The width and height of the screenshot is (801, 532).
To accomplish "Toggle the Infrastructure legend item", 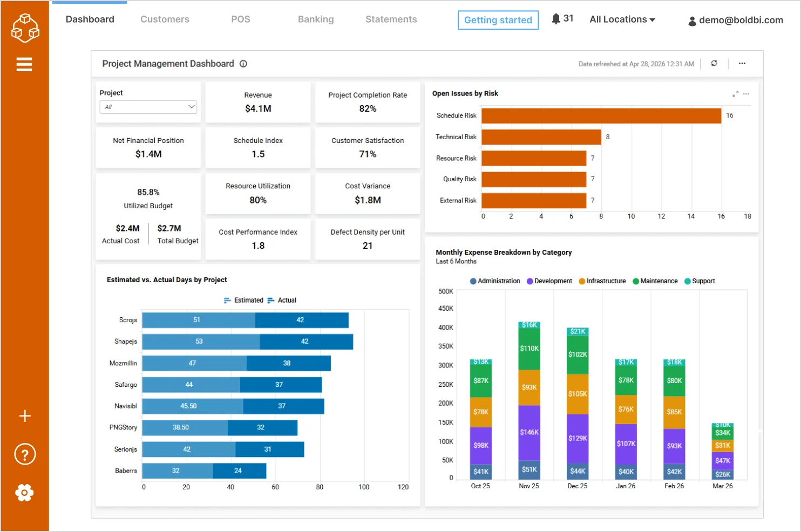I will click(x=602, y=281).
